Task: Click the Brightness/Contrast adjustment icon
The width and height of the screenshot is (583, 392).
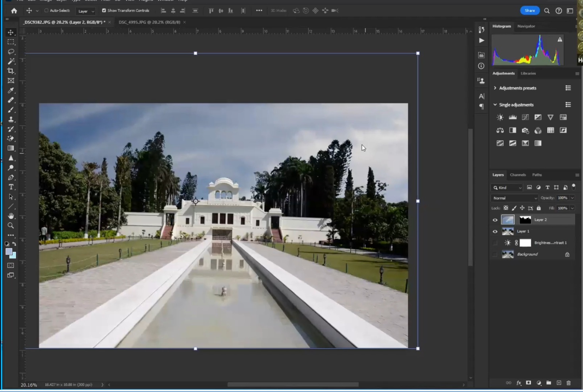Action: click(500, 117)
